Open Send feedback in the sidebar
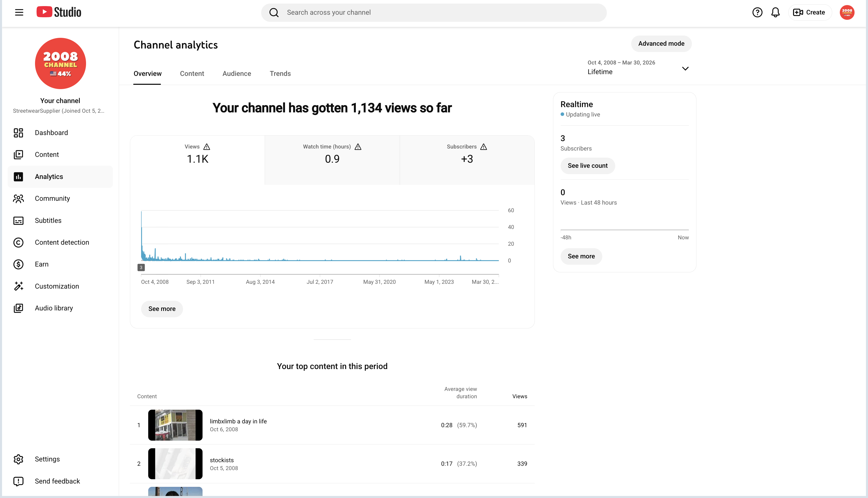Viewport: 868px width, 498px height. [x=60, y=481]
